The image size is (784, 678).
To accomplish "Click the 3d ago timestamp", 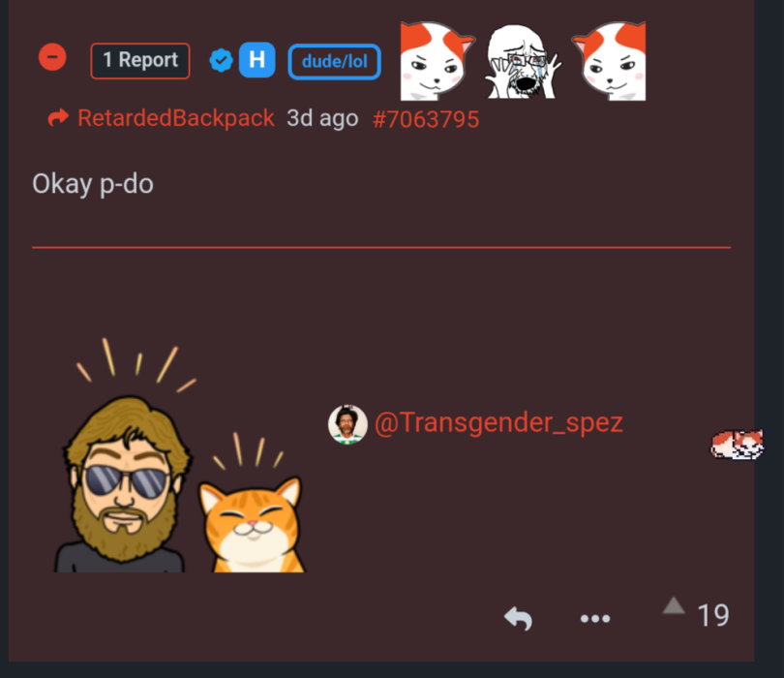I will (322, 118).
